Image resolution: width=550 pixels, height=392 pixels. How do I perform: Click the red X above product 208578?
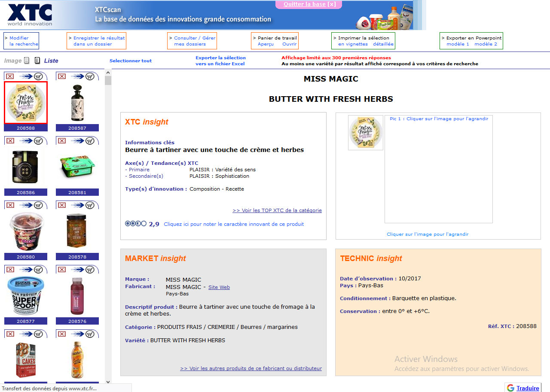coord(62,205)
